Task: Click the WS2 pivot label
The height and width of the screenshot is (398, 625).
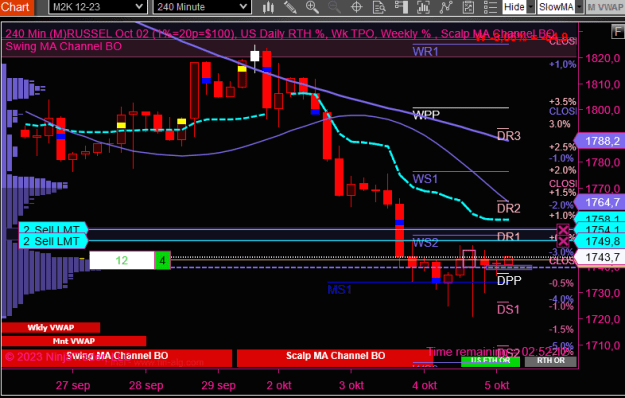Action: [x=425, y=242]
